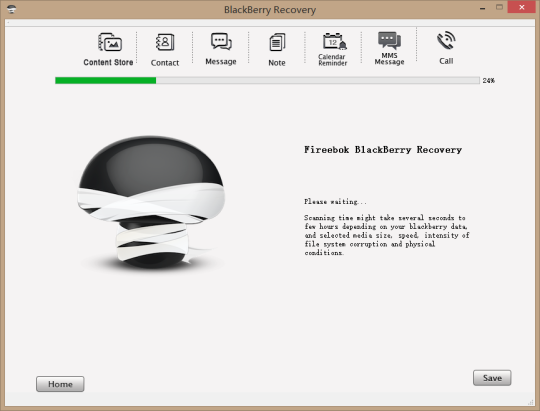540x411 pixels.
Task: Minimize the BlackBerry Recovery window
Action: coord(482,8)
